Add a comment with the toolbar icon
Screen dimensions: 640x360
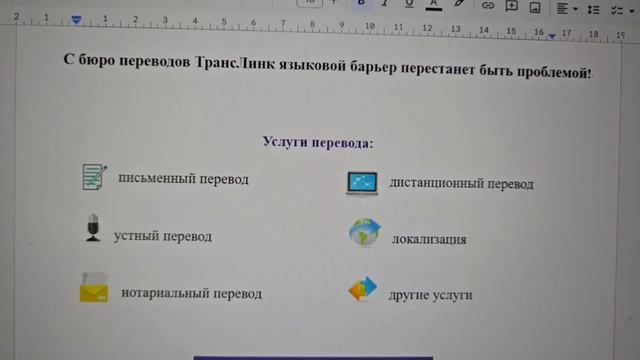(511, 6)
